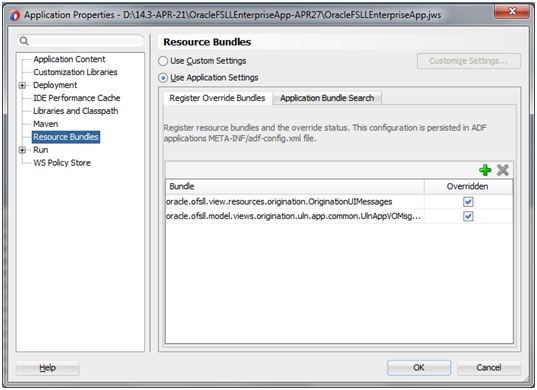Select Use Custom Settings radio button

[163, 61]
